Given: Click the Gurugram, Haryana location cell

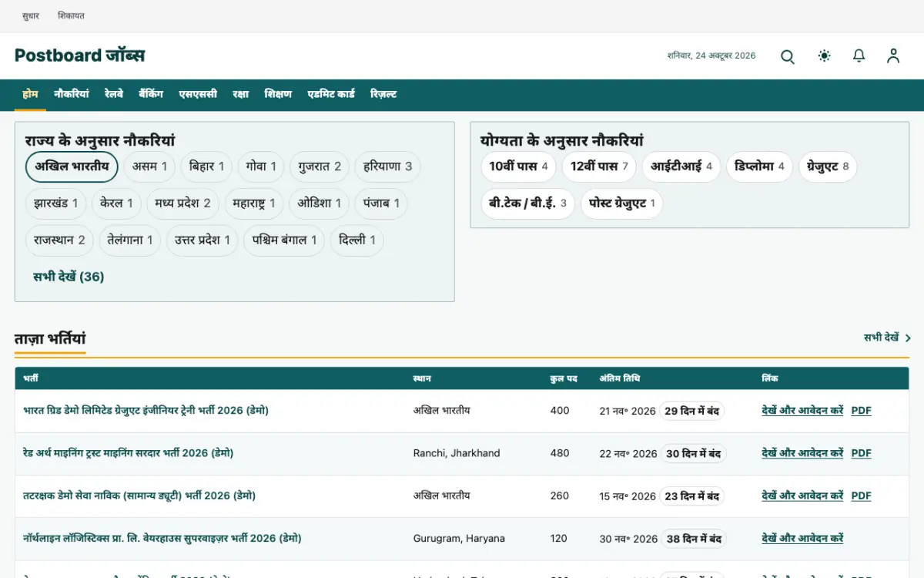Looking at the screenshot, I should point(459,539).
